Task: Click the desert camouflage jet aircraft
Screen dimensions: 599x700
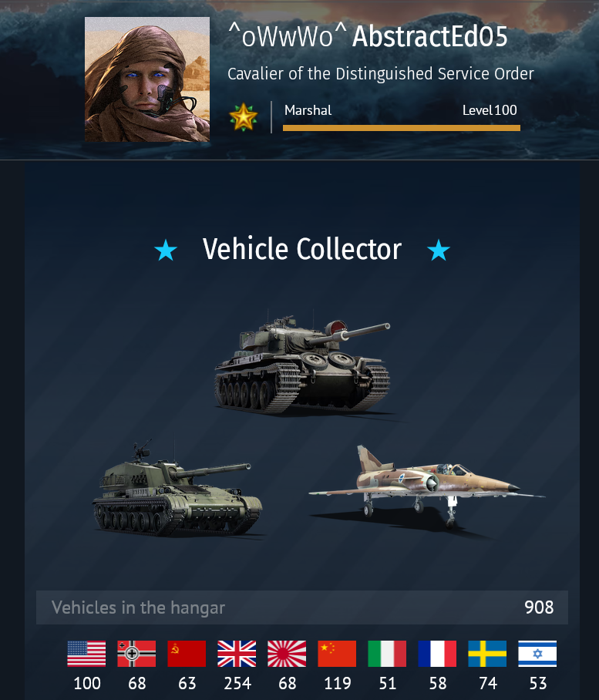Action: point(426,486)
